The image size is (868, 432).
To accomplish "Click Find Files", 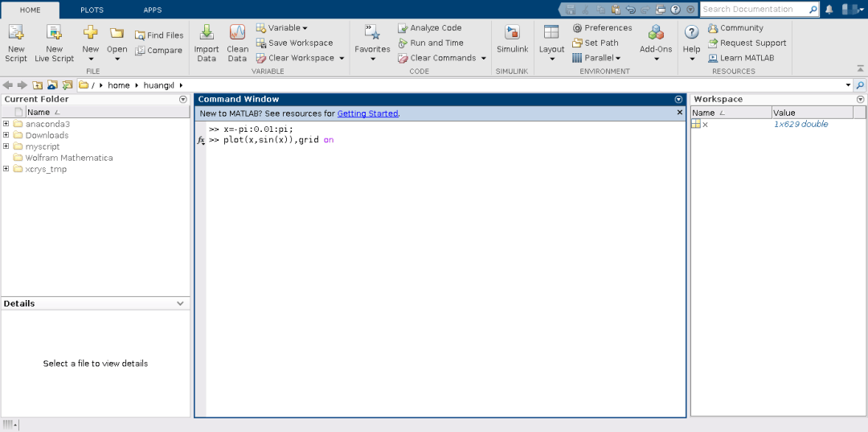I will pos(159,35).
